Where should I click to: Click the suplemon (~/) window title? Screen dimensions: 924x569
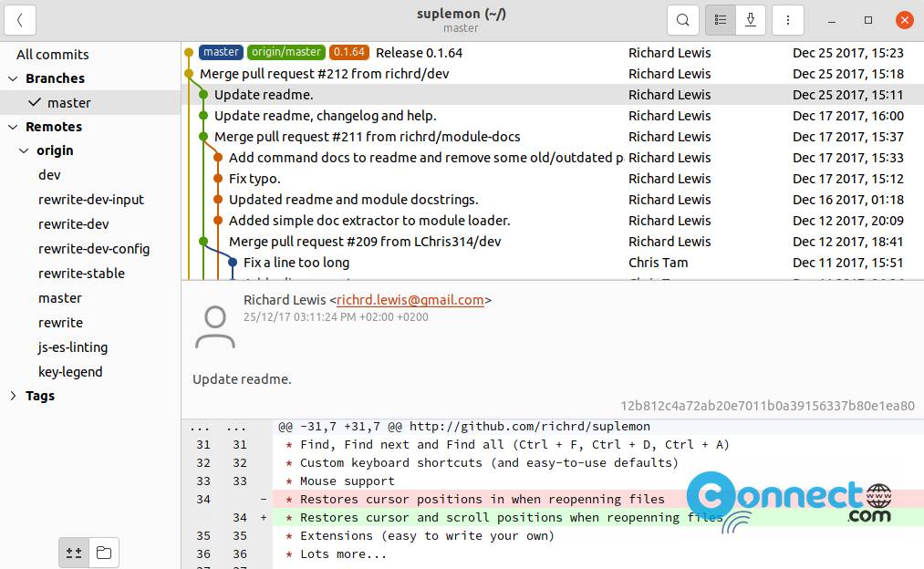point(462,14)
